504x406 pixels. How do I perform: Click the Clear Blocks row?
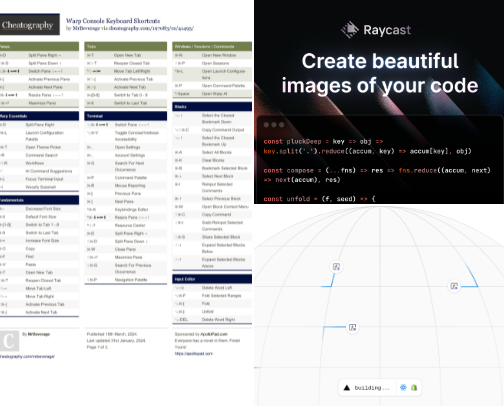pyautogui.click(x=212, y=160)
